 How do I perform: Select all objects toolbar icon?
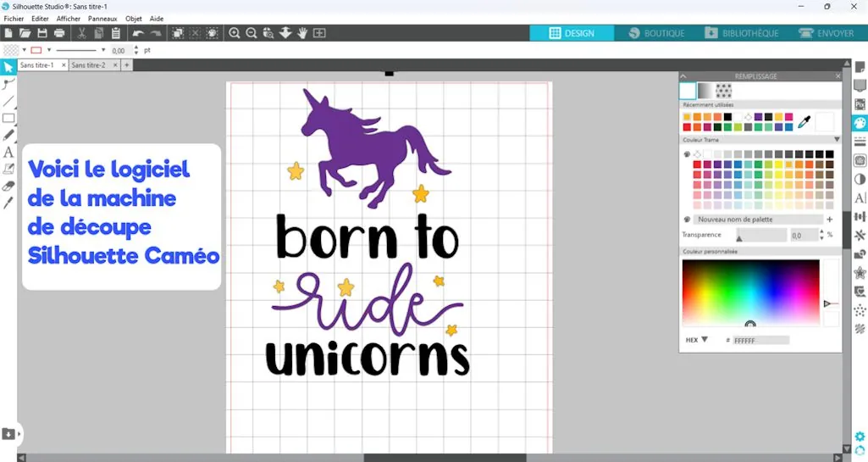tap(178, 33)
